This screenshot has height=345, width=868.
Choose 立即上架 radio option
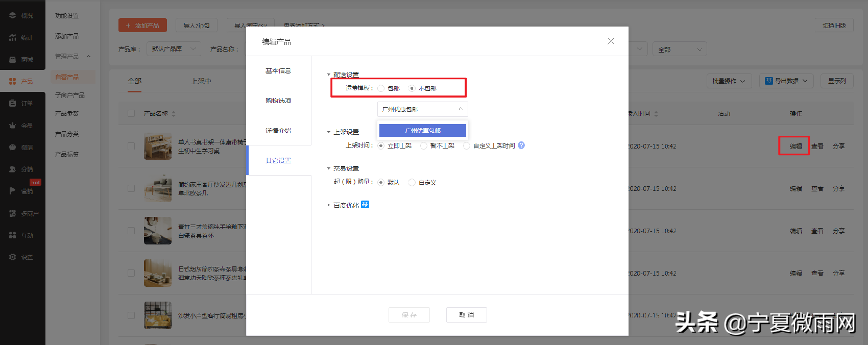coord(381,146)
